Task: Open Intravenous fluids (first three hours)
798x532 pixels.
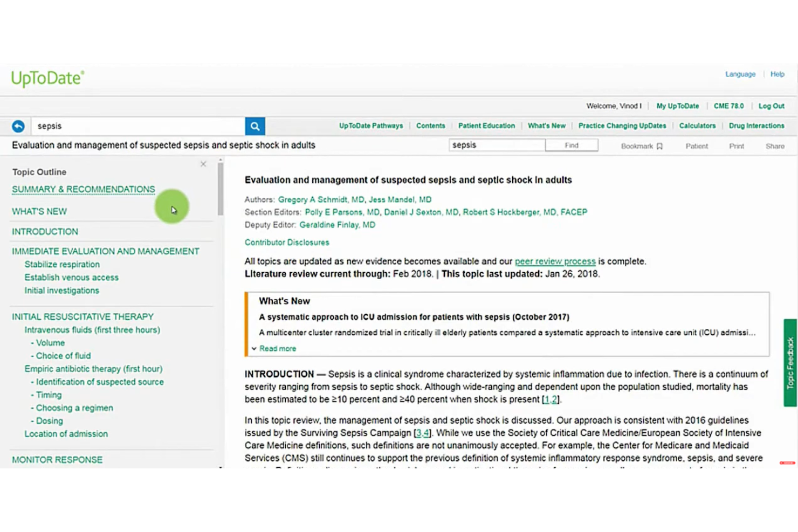Action: pos(92,330)
